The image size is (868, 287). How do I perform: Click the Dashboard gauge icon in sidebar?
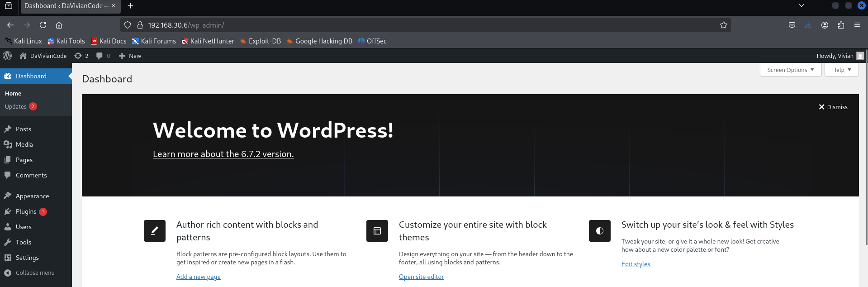(8, 76)
